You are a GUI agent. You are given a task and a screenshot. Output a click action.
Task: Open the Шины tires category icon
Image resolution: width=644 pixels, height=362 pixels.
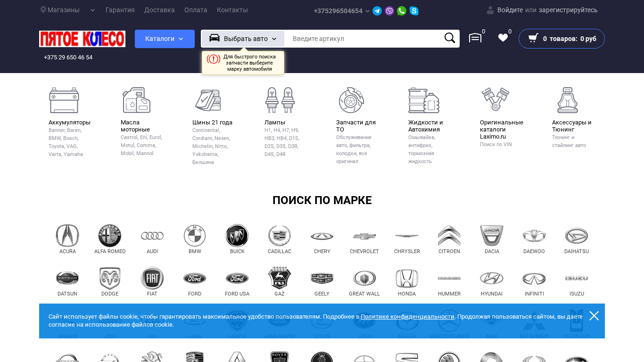208,100
